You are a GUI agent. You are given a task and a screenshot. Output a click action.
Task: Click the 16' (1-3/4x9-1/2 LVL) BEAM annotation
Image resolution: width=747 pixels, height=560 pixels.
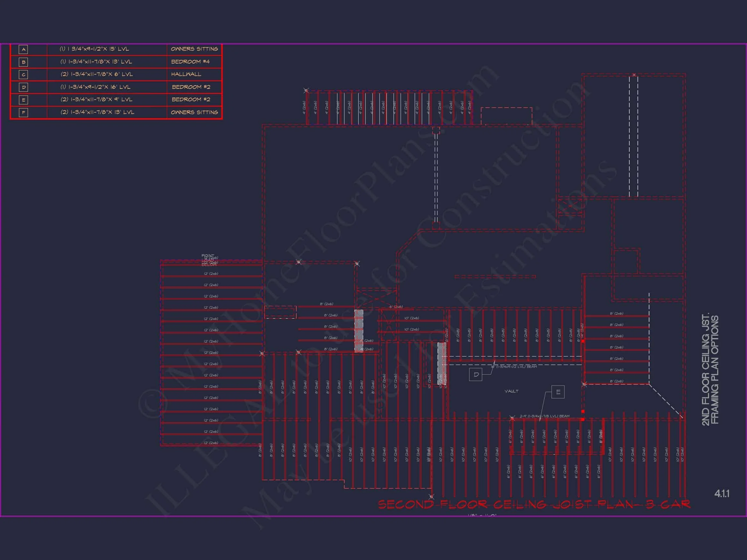pos(514,367)
